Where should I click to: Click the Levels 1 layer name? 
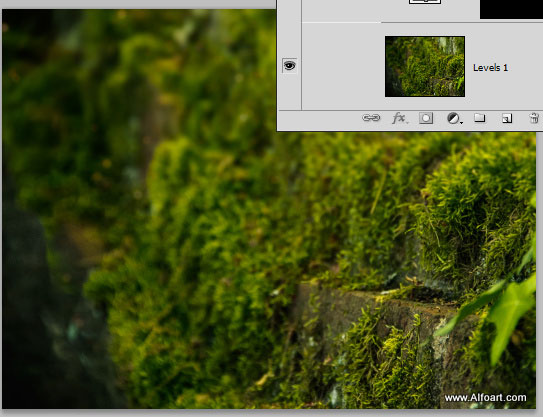pyautogui.click(x=490, y=68)
